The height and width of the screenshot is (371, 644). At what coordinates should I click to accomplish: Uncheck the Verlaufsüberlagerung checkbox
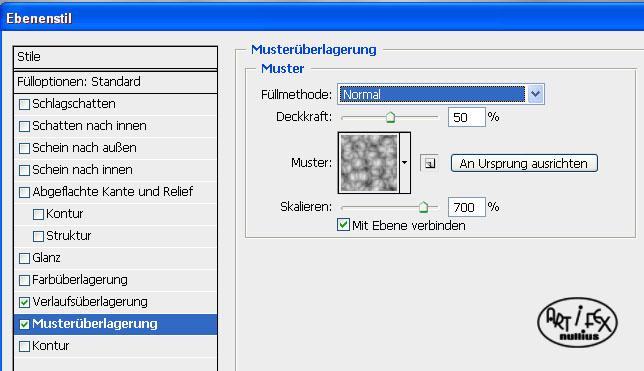24,302
